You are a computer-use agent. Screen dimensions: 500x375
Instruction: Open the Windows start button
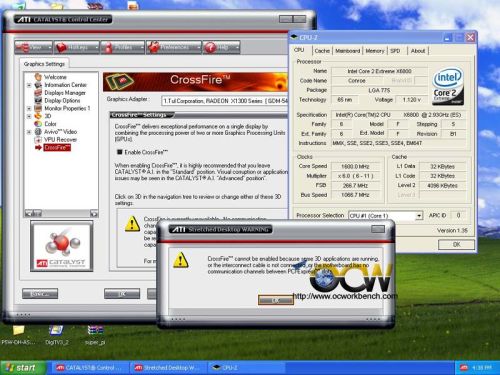pos(23,368)
